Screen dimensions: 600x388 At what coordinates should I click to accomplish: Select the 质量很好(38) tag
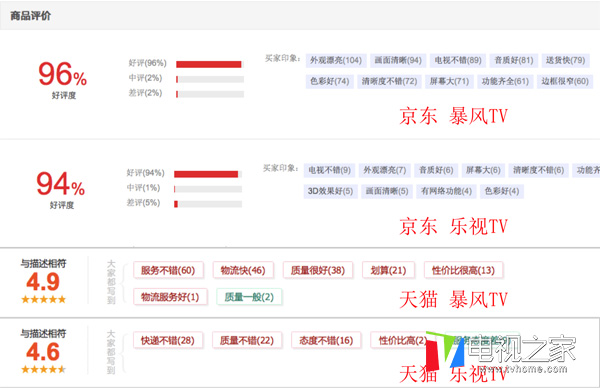(x=318, y=271)
